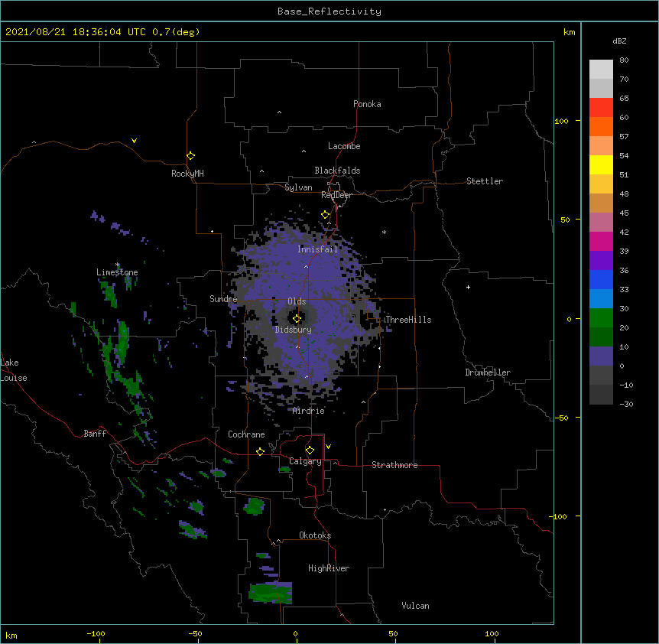Image resolution: width=659 pixels, height=644 pixels.
Task: Click the yellow diamond marker near RockyMH
Action: coord(190,156)
